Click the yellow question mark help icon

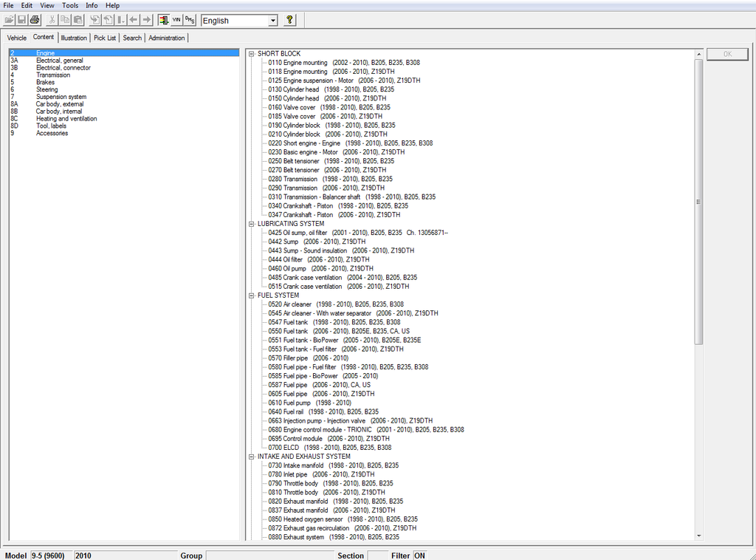(x=289, y=20)
